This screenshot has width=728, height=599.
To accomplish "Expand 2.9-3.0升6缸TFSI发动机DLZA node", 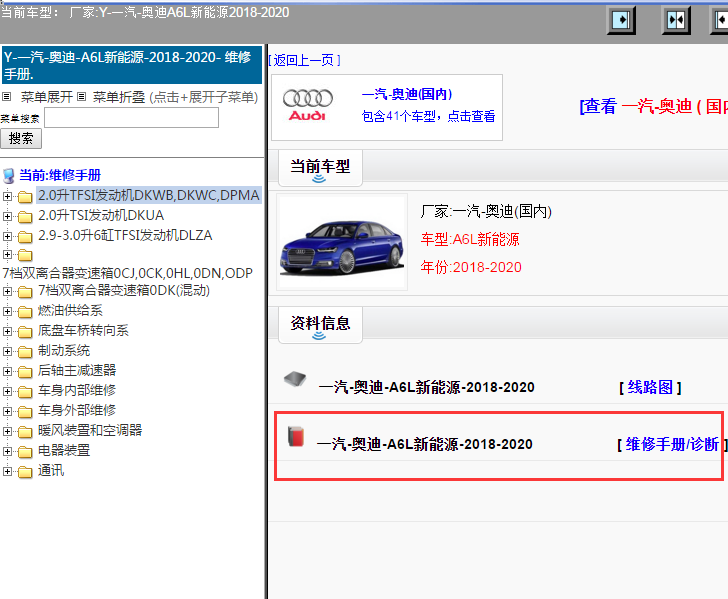I will pyautogui.click(x=7, y=236).
